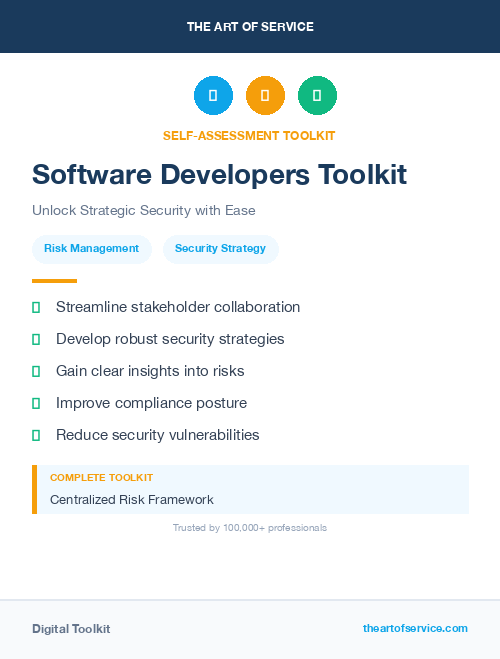Click the Improve compliance posture text
The width and height of the screenshot is (500, 659).
(x=151, y=403)
